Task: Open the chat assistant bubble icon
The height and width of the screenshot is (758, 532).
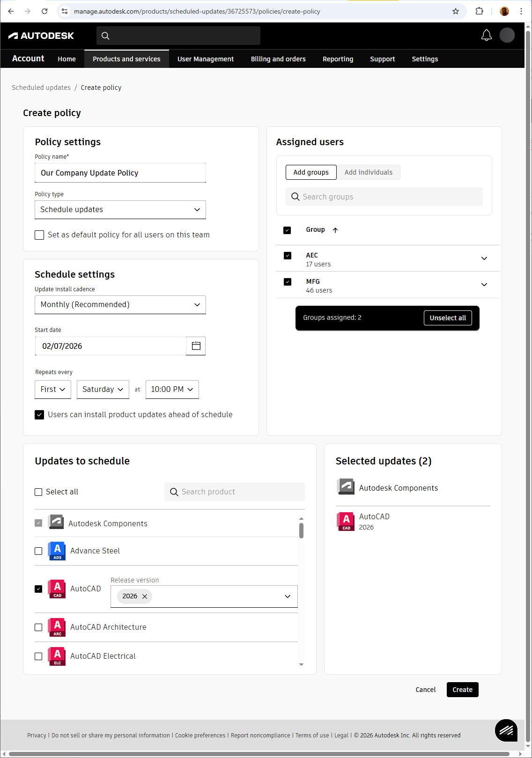Action: [506, 730]
